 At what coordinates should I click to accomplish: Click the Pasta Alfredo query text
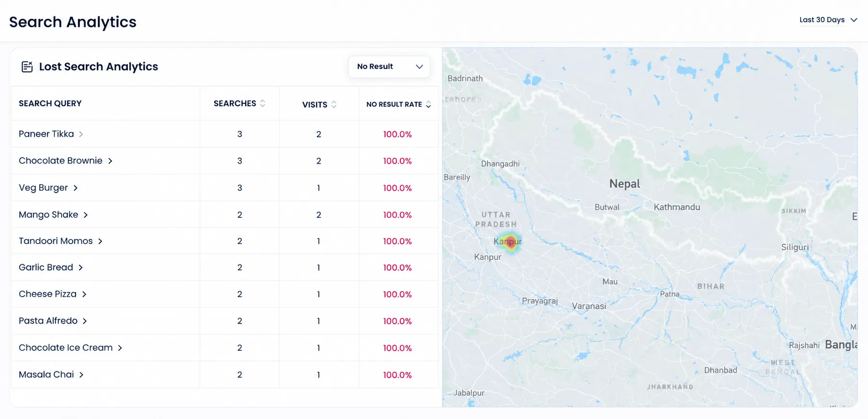[x=48, y=321]
